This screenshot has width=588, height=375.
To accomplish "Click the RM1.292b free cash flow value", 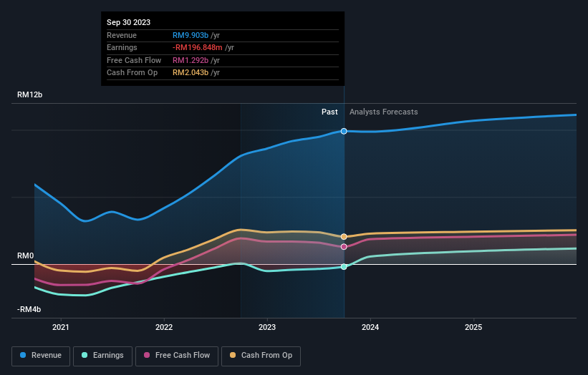I will (x=191, y=60).
